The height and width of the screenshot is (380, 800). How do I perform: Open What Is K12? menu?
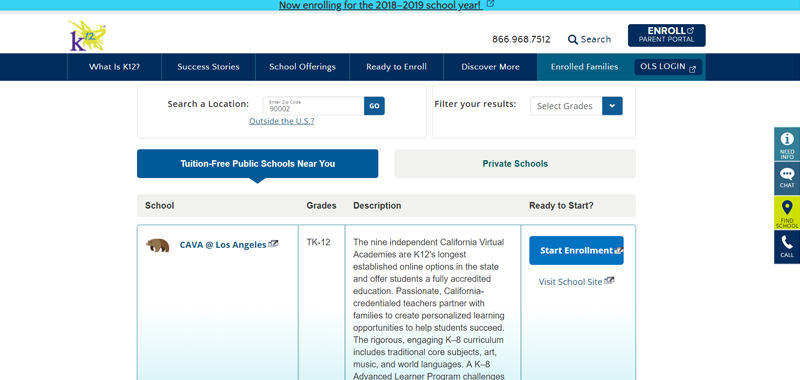(x=114, y=67)
